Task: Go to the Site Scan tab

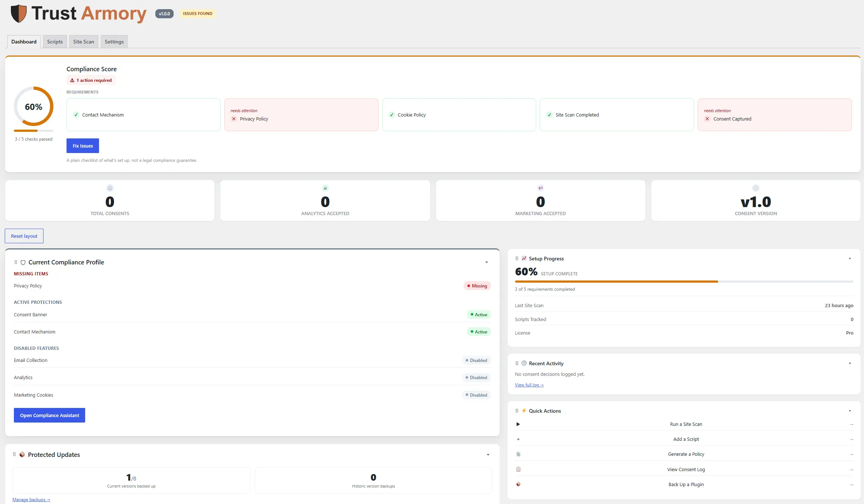Action: [84, 42]
